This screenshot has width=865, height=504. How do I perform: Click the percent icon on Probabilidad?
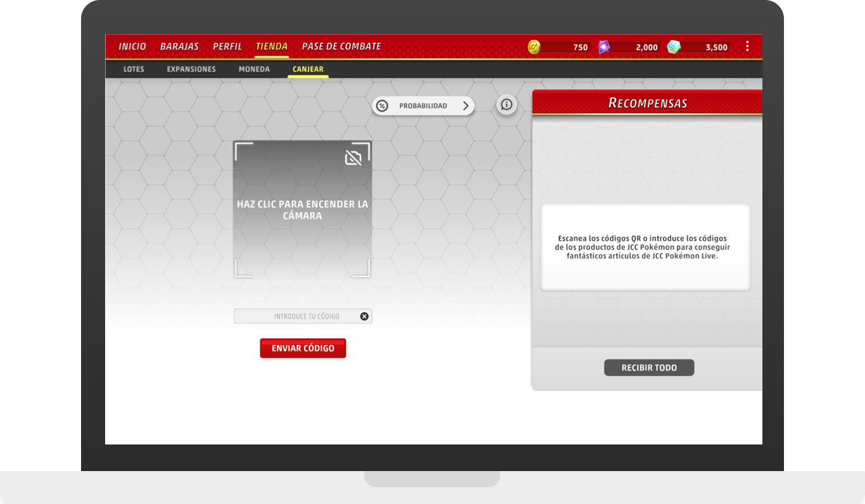382,106
